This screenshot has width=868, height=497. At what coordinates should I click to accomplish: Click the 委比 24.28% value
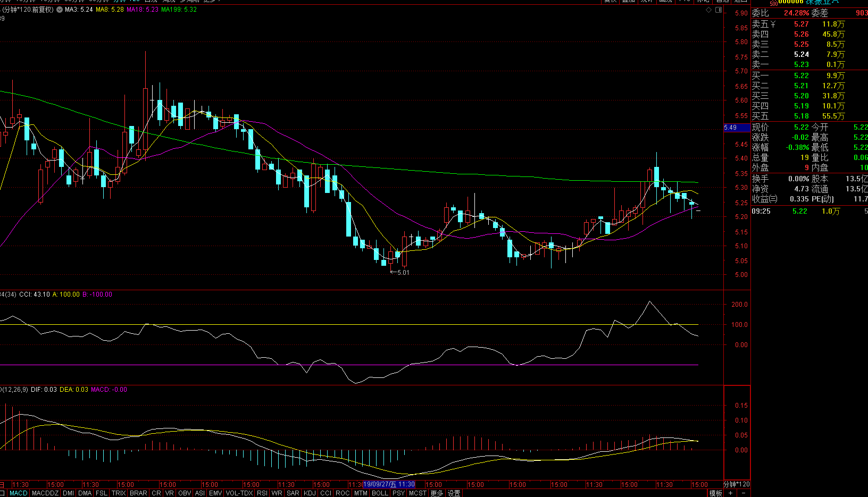coord(796,13)
